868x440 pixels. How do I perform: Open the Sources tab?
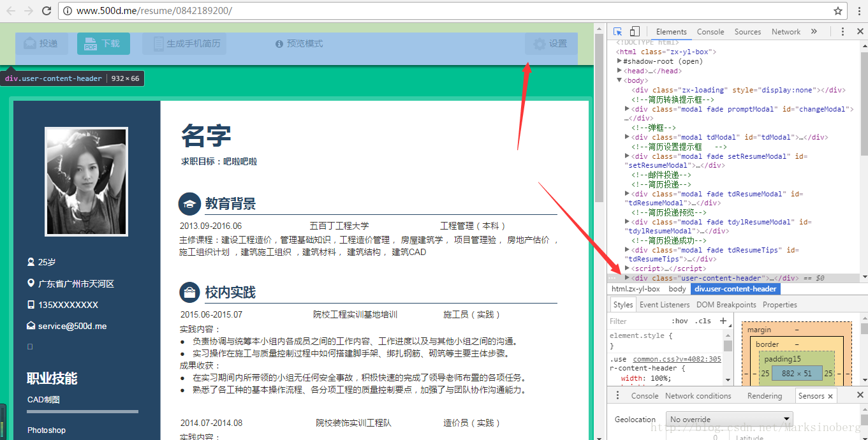pyautogui.click(x=747, y=32)
